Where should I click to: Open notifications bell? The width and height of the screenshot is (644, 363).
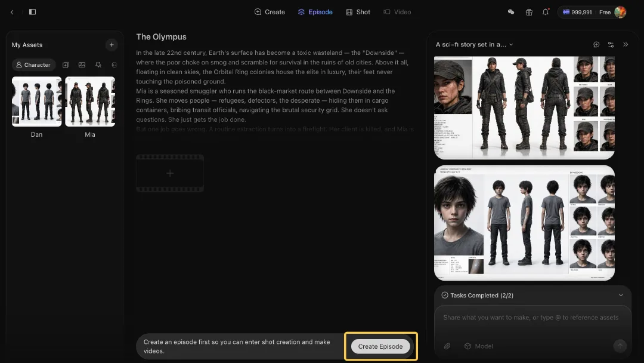click(x=546, y=12)
